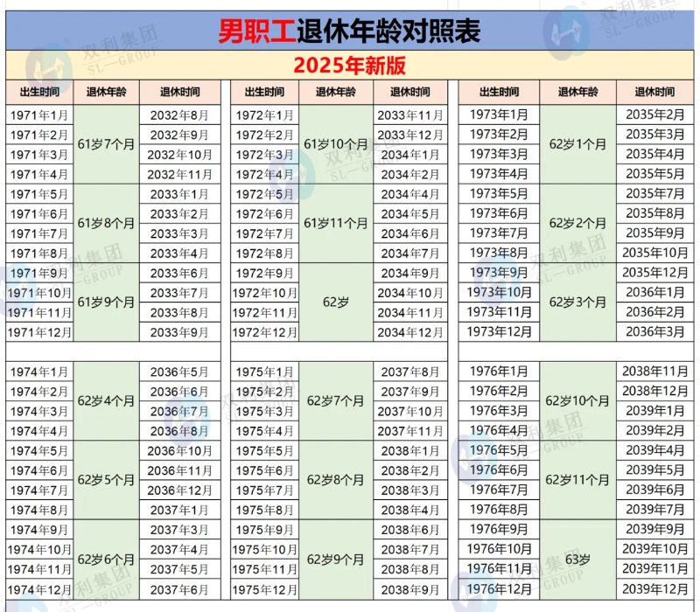Click the 61岁7个月 retirement age cell
This screenshot has width=700, height=612.
[x=105, y=144]
